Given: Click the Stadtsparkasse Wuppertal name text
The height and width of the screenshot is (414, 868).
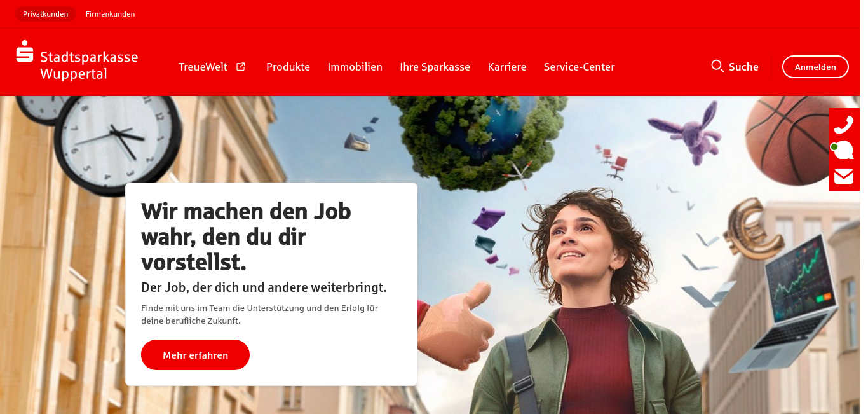Looking at the screenshot, I should tap(89, 66).
